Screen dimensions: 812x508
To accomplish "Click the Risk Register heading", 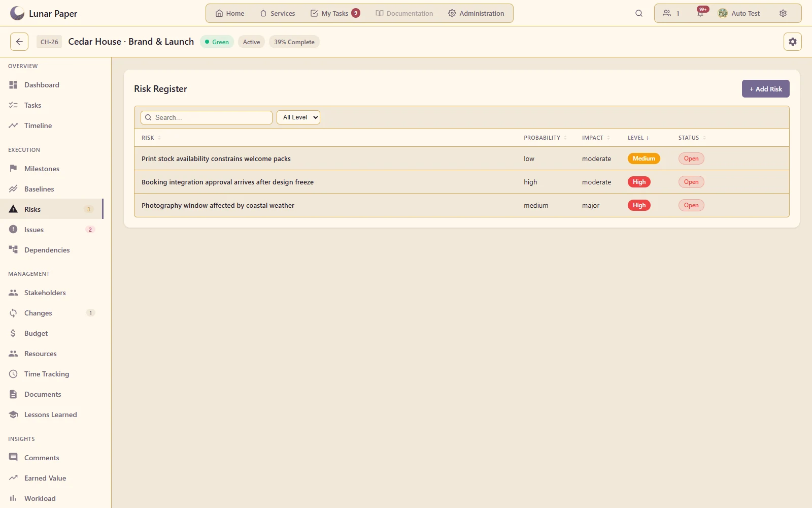I will 160,89.
